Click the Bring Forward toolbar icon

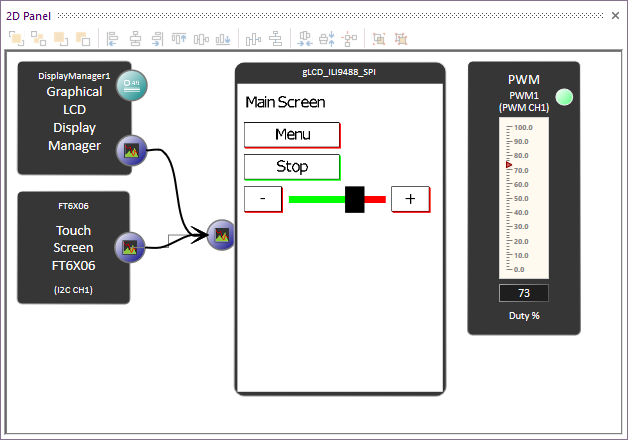[61, 39]
